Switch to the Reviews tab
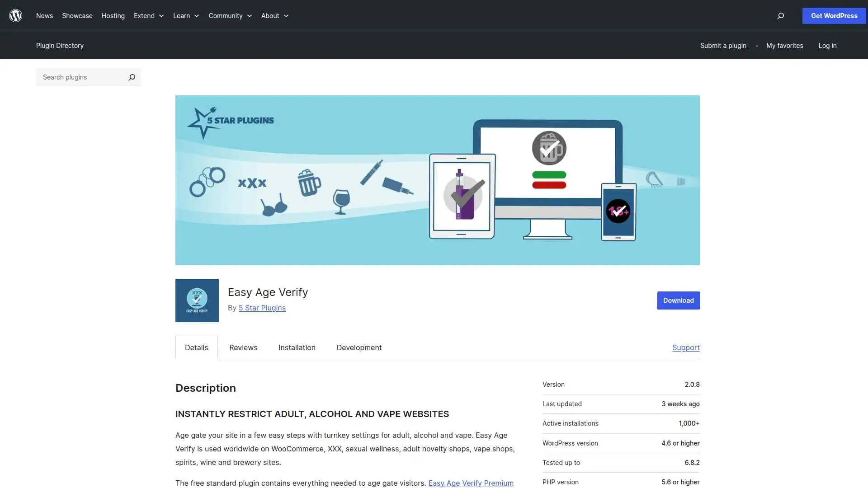The width and height of the screenshot is (868, 488). 243,347
